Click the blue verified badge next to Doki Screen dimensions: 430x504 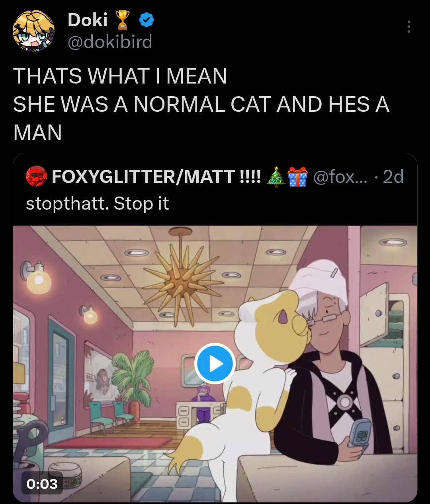pos(147,20)
